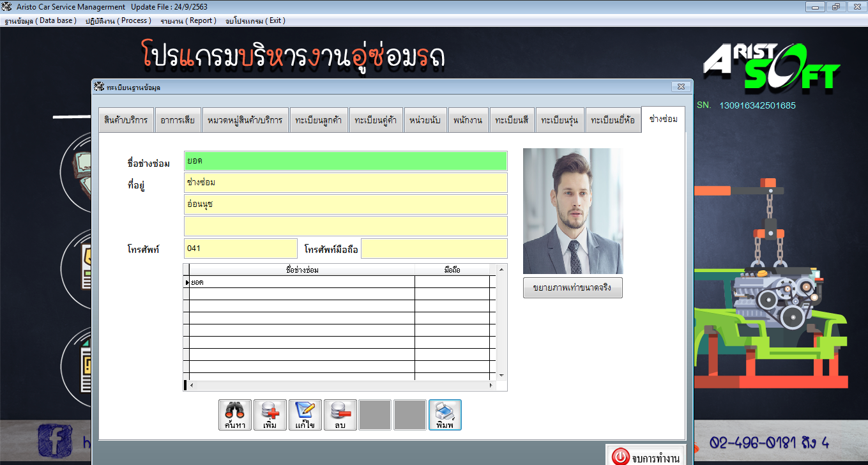Select the ยอด row in the grid
This screenshot has width=868, height=465.
339,282
